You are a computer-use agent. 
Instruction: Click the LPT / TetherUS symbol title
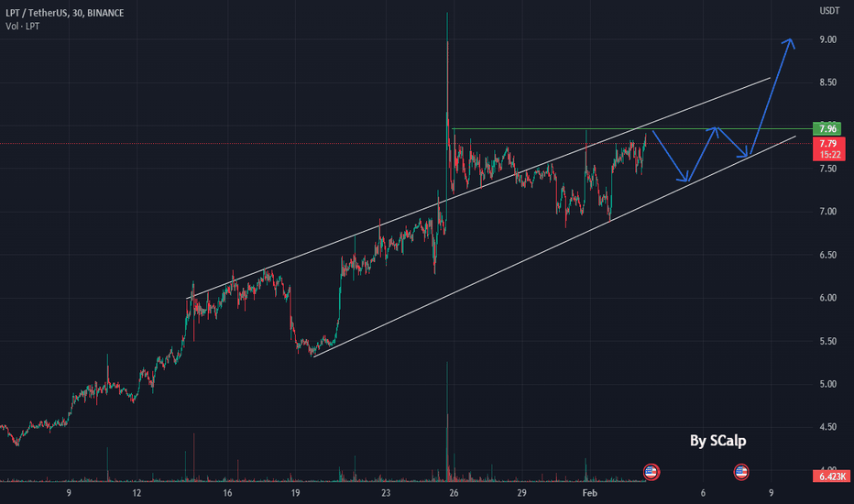pos(65,13)
